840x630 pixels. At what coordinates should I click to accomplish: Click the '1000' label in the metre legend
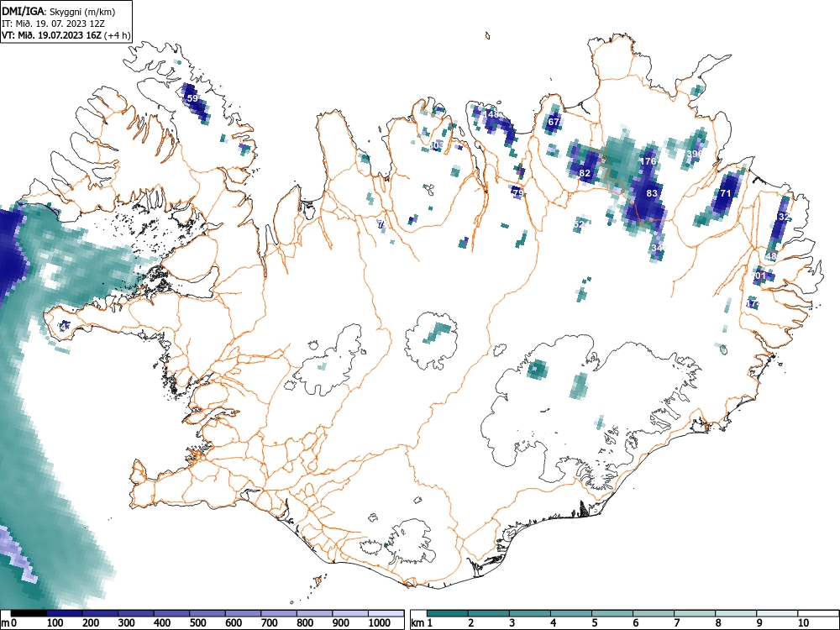[x=380, y=622]
